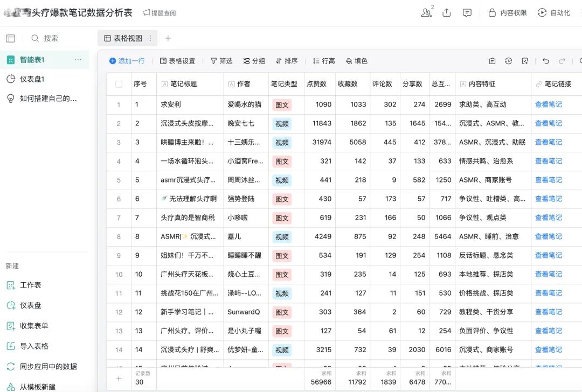Open collaborators icon showing 2 members
The width and height of the screenshot is (582, 392).
pyautogui.click(x=426, y=12)
